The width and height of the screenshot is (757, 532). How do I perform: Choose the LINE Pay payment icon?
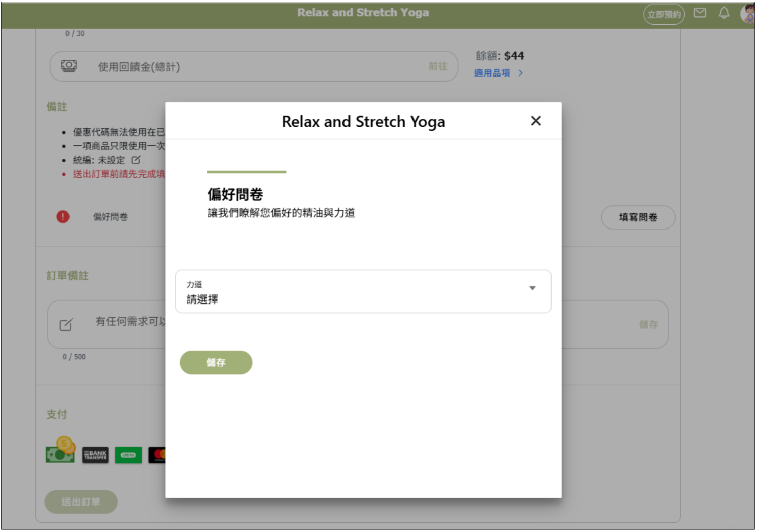128,454
